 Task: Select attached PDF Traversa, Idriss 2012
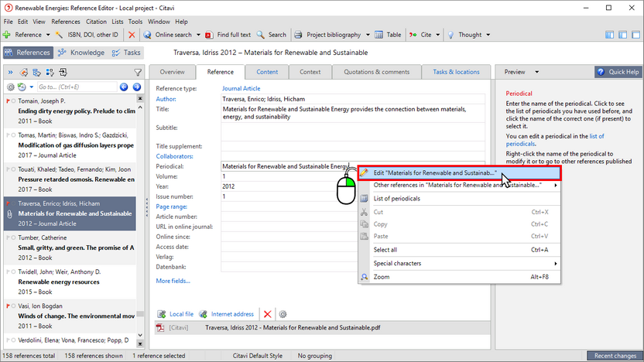(x=322, y=327)
